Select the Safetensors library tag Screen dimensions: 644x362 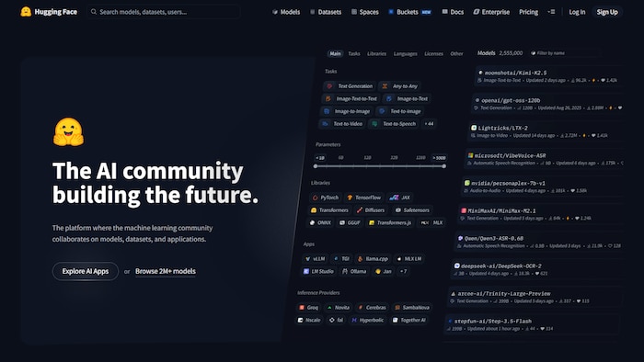click(x=412, y=209)
